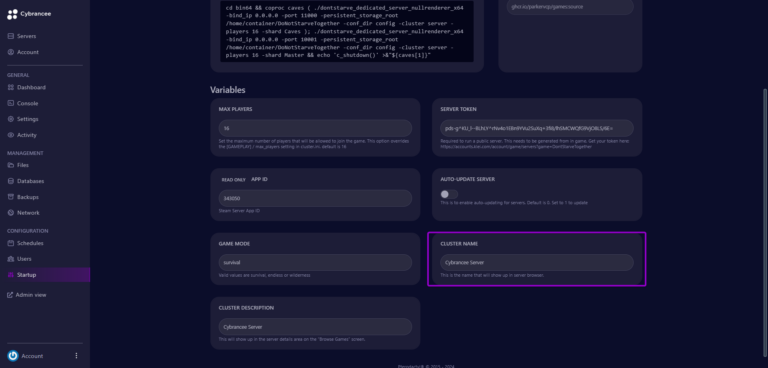The width and height of the screenshot is (768, 368).
Task: Click the docker image field ghcr.io/parkervcp/games:source
Action: 570,7
